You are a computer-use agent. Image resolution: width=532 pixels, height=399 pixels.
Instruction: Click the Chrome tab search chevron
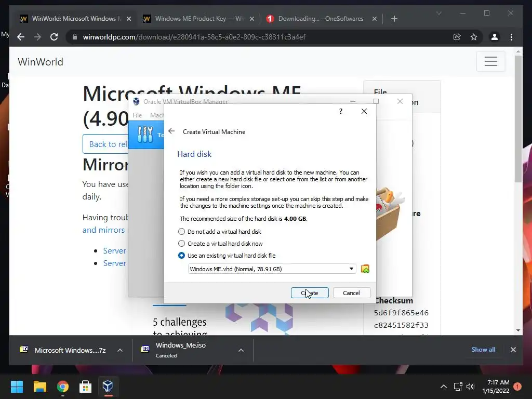(438, 13)
